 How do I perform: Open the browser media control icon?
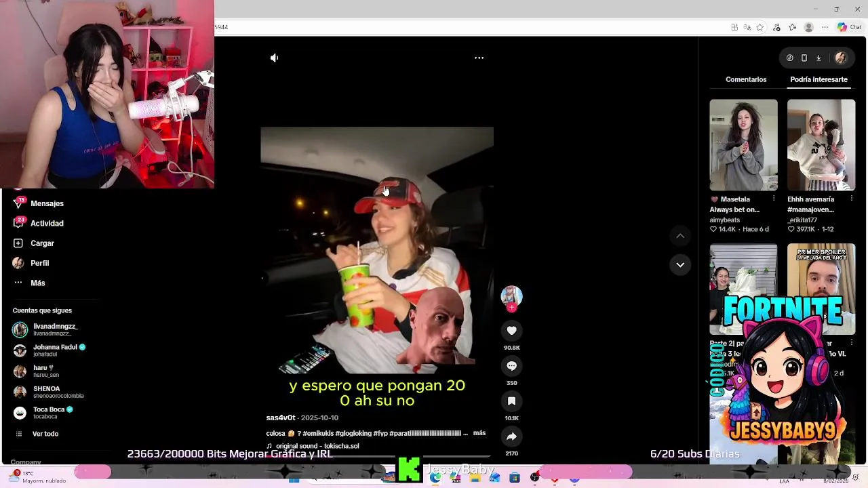coord(776,27)
